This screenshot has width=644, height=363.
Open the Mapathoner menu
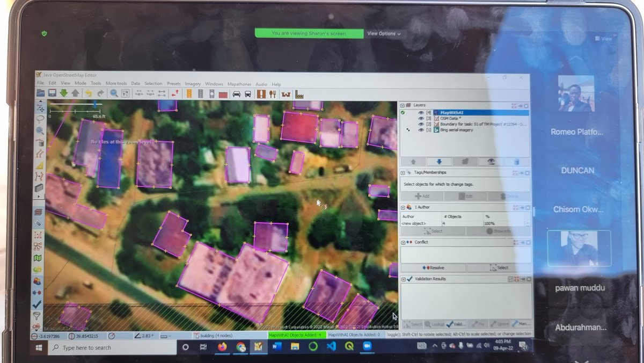(x=239, y=84)
